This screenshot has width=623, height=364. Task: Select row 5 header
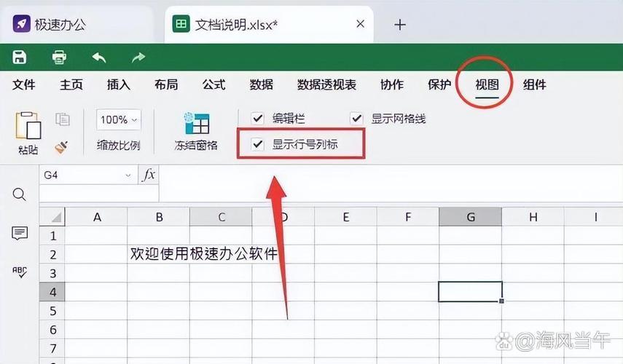click(x=52, y=311)
